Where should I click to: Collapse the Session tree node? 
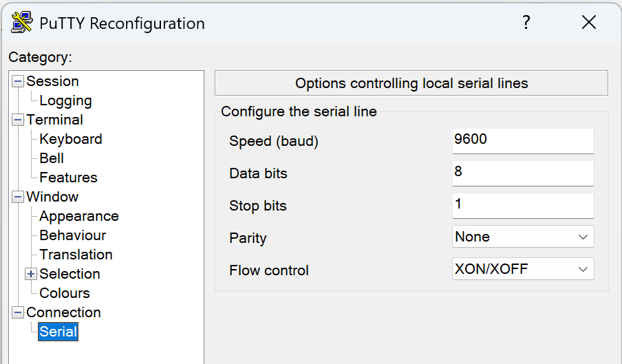click(x=18, y=81)
